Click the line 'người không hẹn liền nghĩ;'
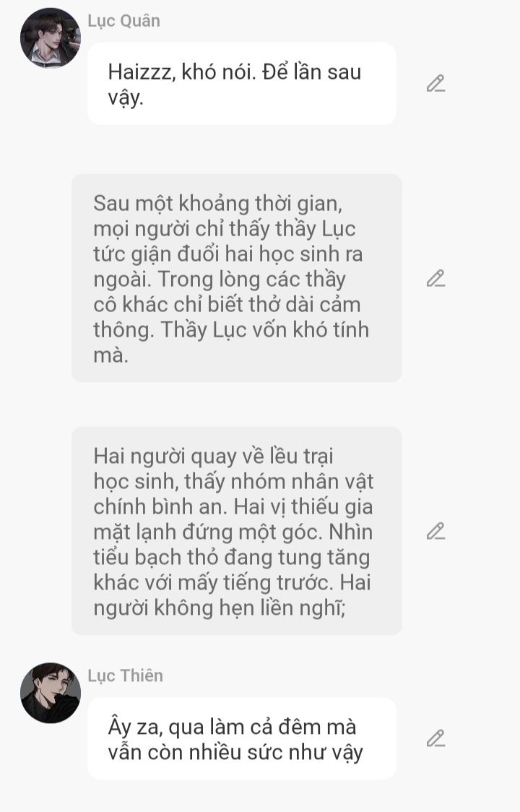The width and height of the screenshot is (520, 812). pos(220,608)
